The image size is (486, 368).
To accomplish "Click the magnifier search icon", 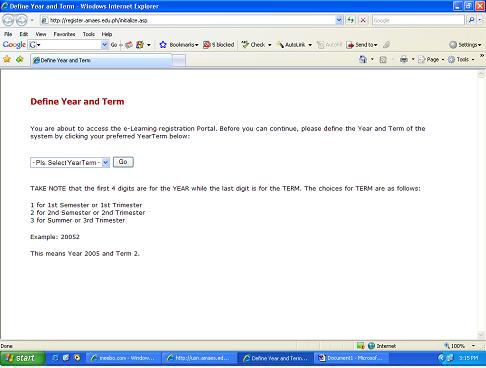I will point(471,20).
